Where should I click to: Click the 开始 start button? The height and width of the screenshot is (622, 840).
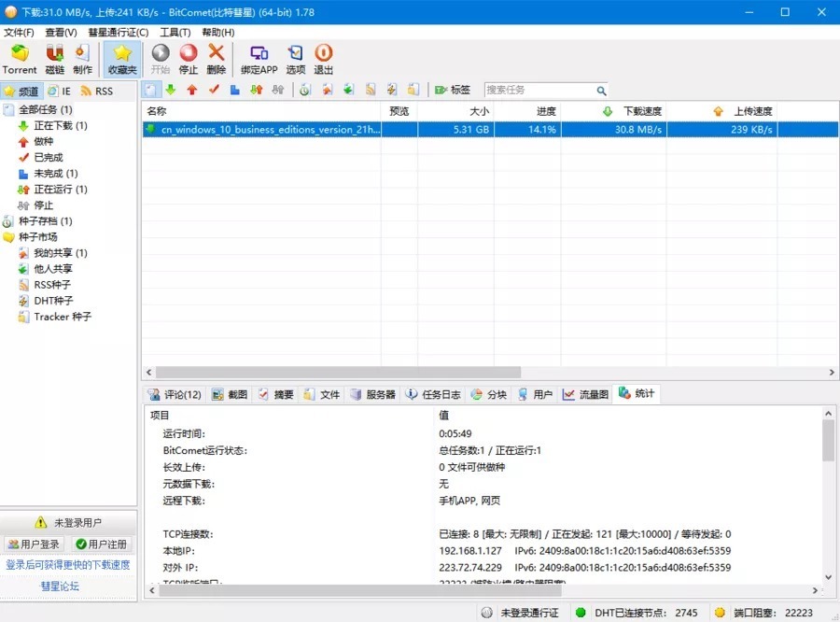[x=161, y=59]
